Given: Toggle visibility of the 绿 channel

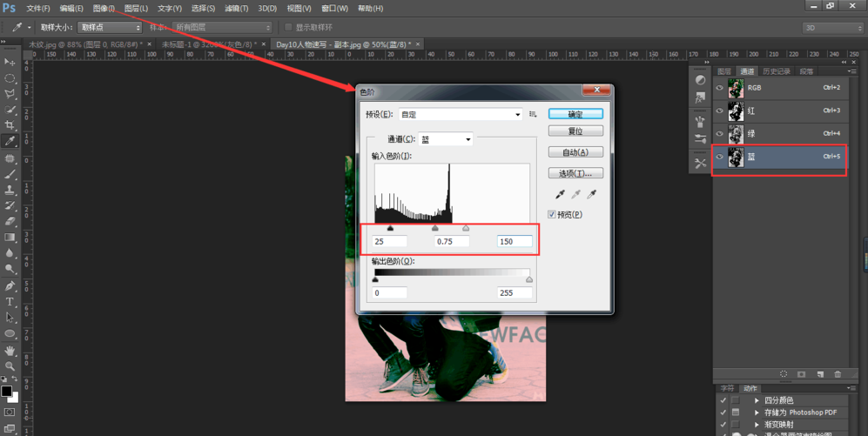Looking at the screenshot, I should [720, 134].
